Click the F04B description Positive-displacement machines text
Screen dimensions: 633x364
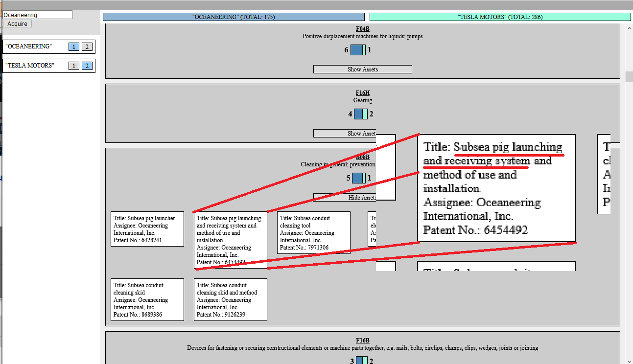(362, 36)
